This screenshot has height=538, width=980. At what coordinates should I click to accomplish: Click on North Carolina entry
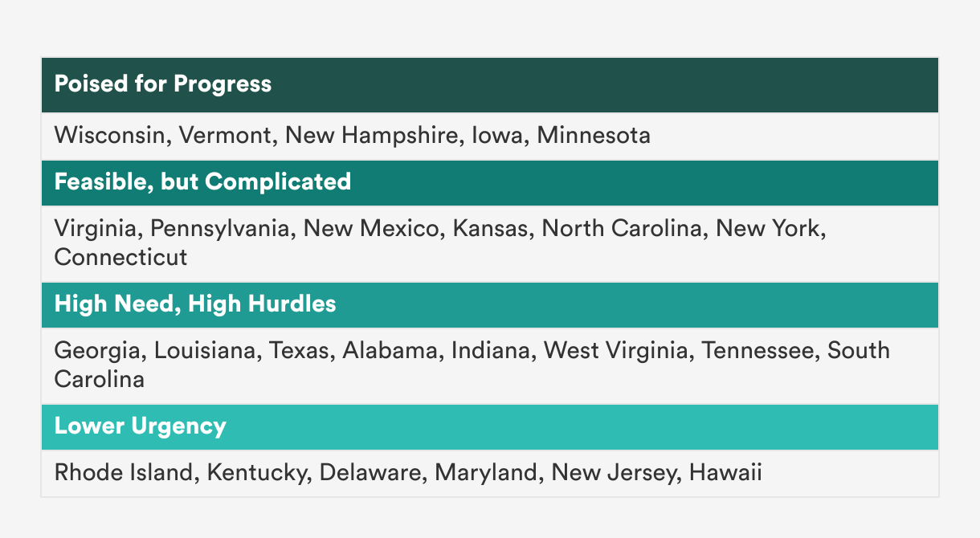621,229
